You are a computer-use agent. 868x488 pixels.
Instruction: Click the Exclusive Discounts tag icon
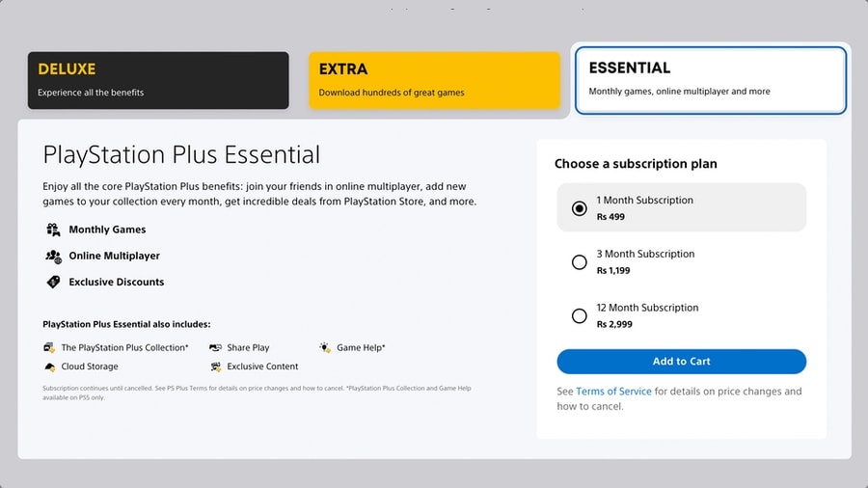pos(52,282)
